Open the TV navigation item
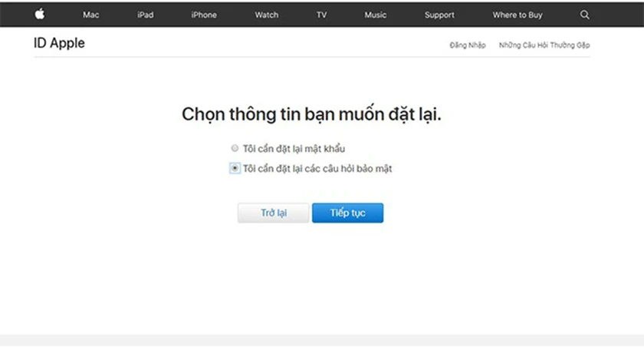This screenshot has width=644, height=347. 321,15
